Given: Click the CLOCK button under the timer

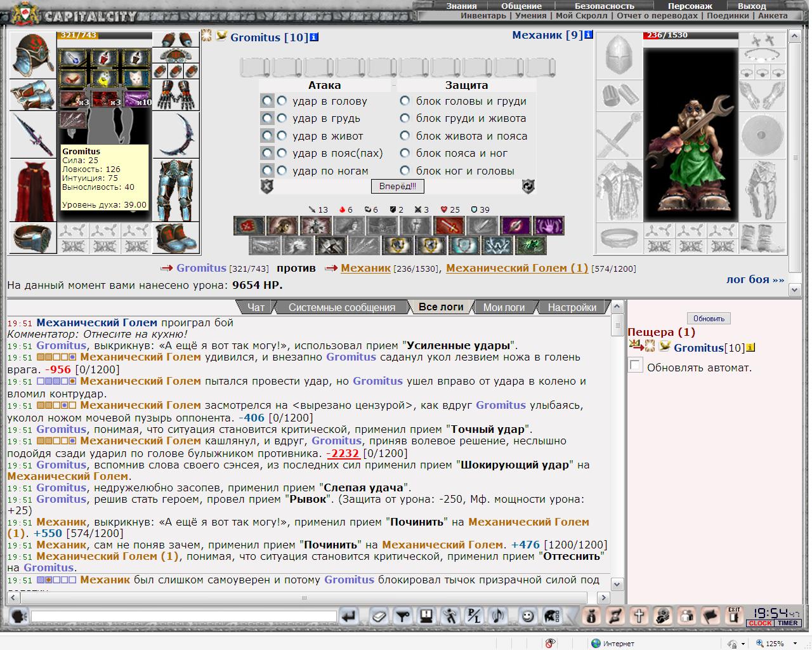Looking at the screenshot, I should 759,623.
